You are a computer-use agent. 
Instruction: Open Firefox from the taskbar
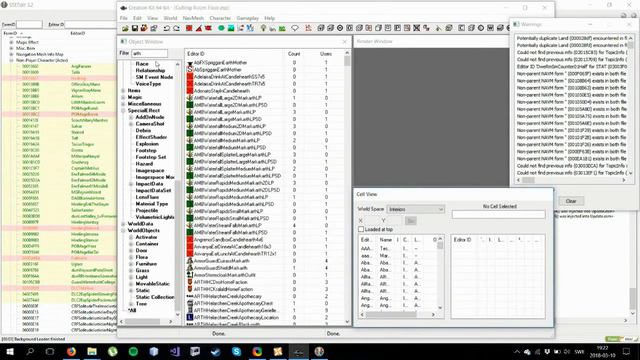(71, 351)
